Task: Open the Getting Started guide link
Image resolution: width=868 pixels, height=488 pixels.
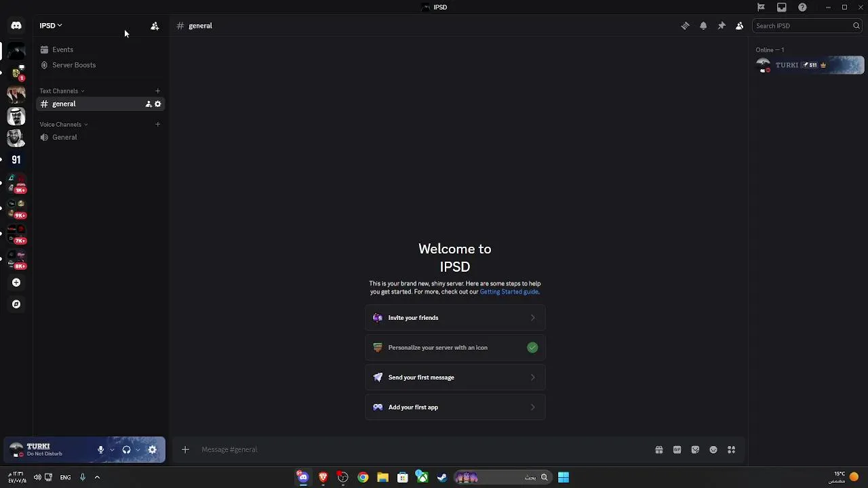Action: pos(509,291)
